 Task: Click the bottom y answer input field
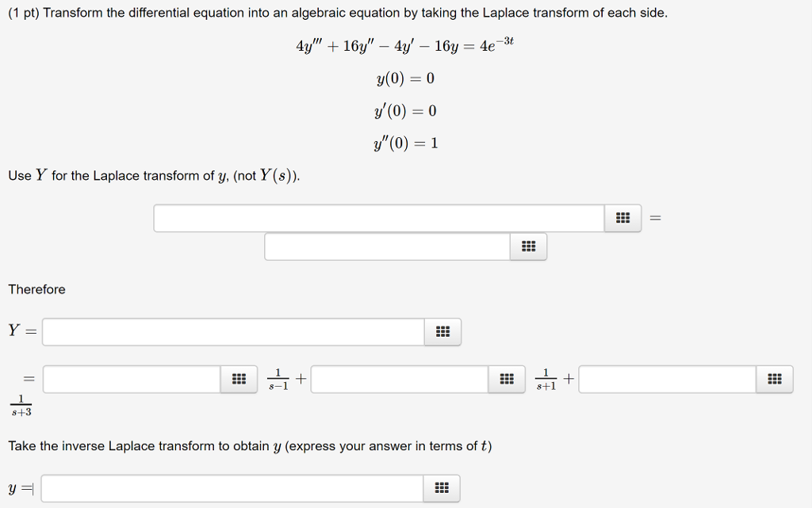[232, 488]
